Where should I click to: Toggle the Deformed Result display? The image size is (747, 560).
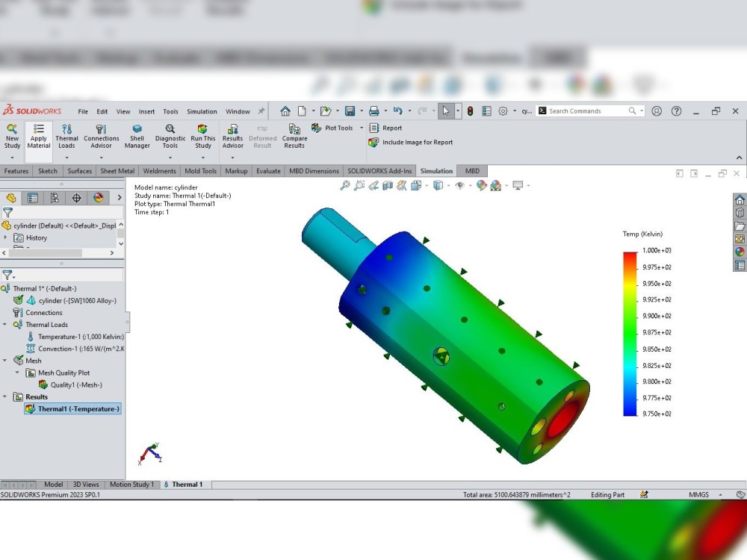(262, 137)
